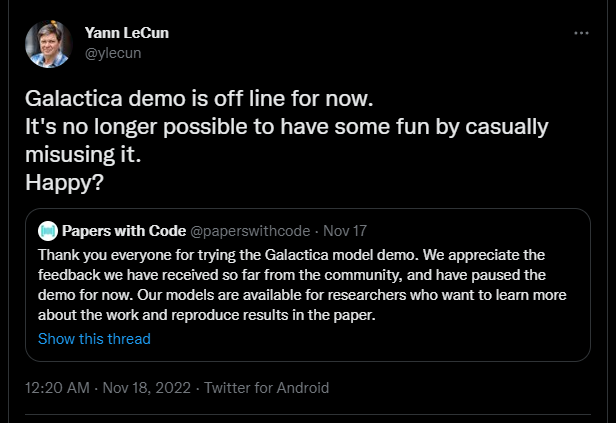Open the three-dot more options menu
The height and width of the screenshot is (423, 616).
582,34
